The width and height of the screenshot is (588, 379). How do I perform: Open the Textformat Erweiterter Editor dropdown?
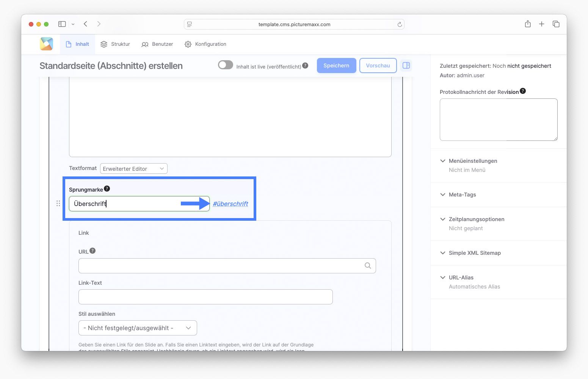(133, 169)
